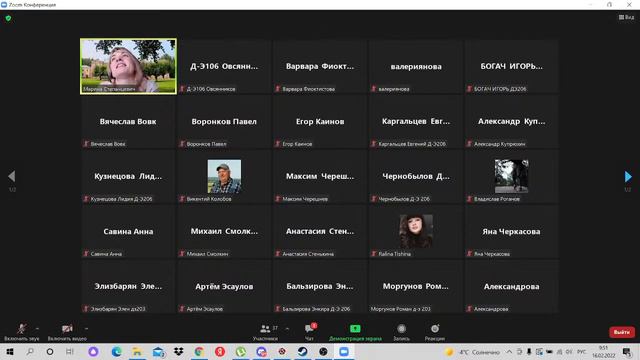Select the Савина Анна participant tile
This screenshot has height=360, width=640.
point(128,231)
